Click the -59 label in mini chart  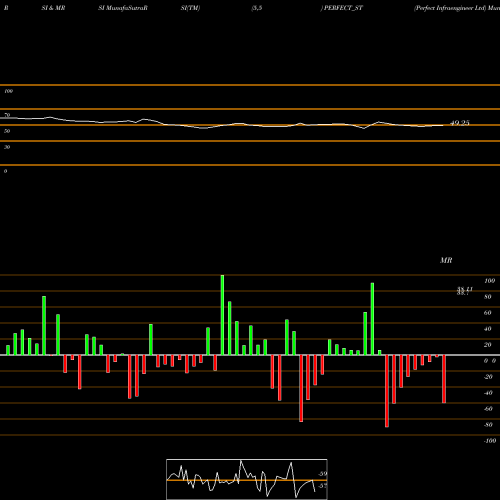pos(322,474)
